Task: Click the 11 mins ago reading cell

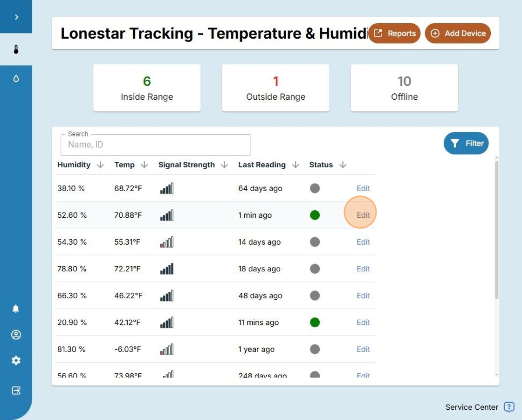Action: pos(258,323)
